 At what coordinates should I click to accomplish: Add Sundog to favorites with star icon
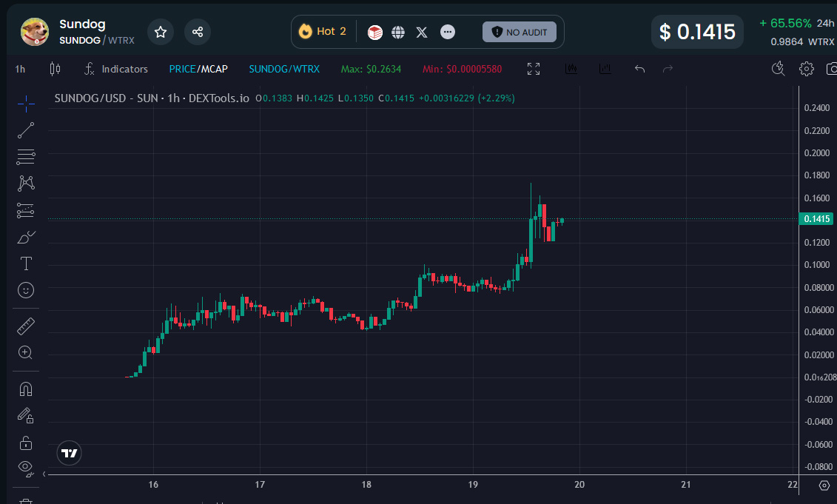160,32
